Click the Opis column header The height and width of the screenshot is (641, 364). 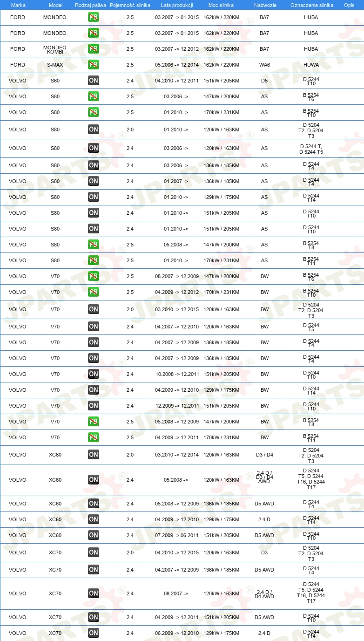pyautogui.click(x=349, y=5)
